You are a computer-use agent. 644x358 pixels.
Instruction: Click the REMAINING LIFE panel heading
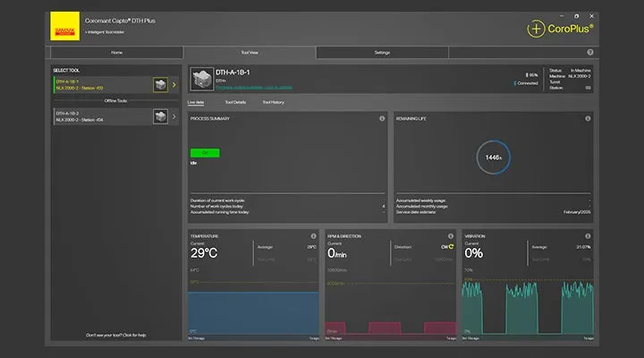(411, 118)
